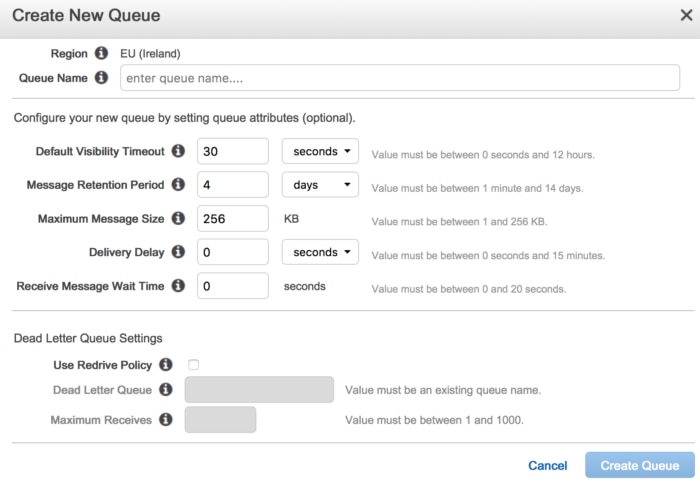Focus the Default Visibility Timeout value field

[x=233, y=151]
